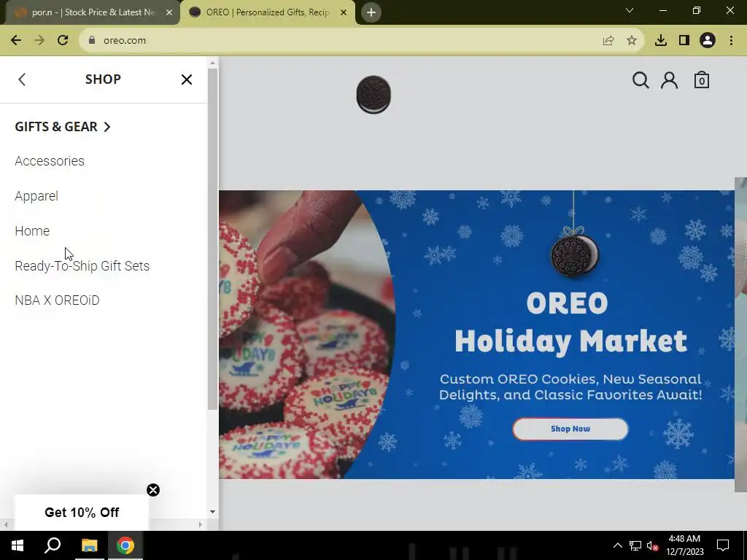Toggle Chrome side panel

(x=684, y=41)
